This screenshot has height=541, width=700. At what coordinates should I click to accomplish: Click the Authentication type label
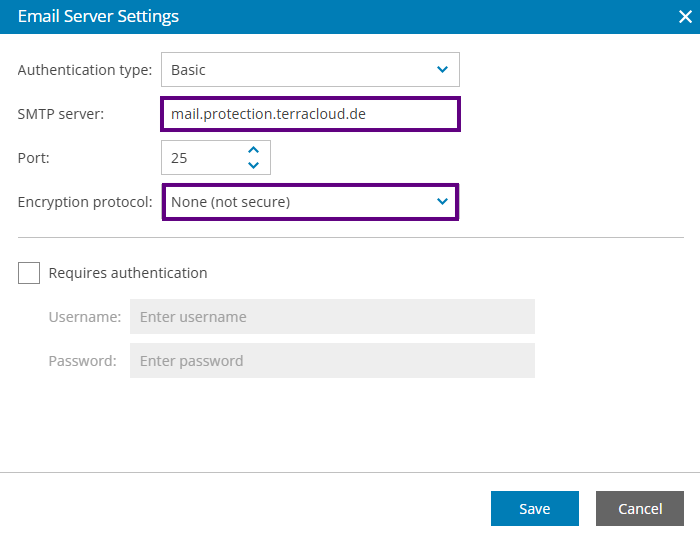(x=85, y=70)
